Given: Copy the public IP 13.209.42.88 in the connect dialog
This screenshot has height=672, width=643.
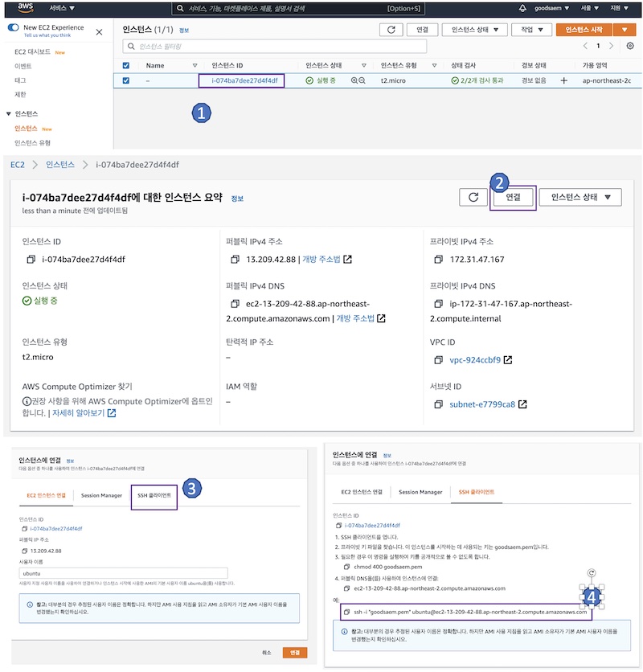Looking at the screenshot, I should tap(24, 551).
